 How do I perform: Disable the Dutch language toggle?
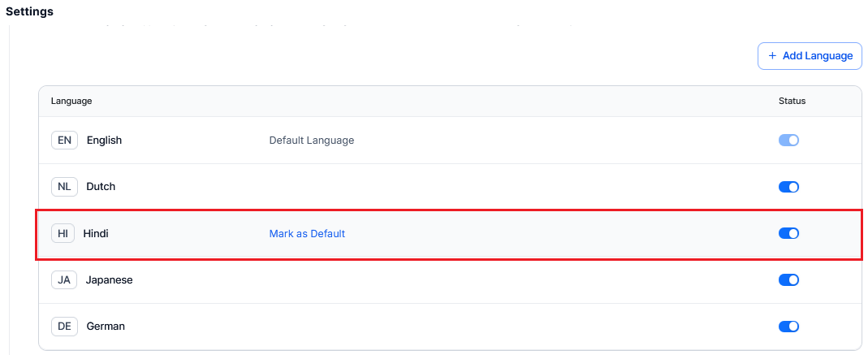click(788, 187)
